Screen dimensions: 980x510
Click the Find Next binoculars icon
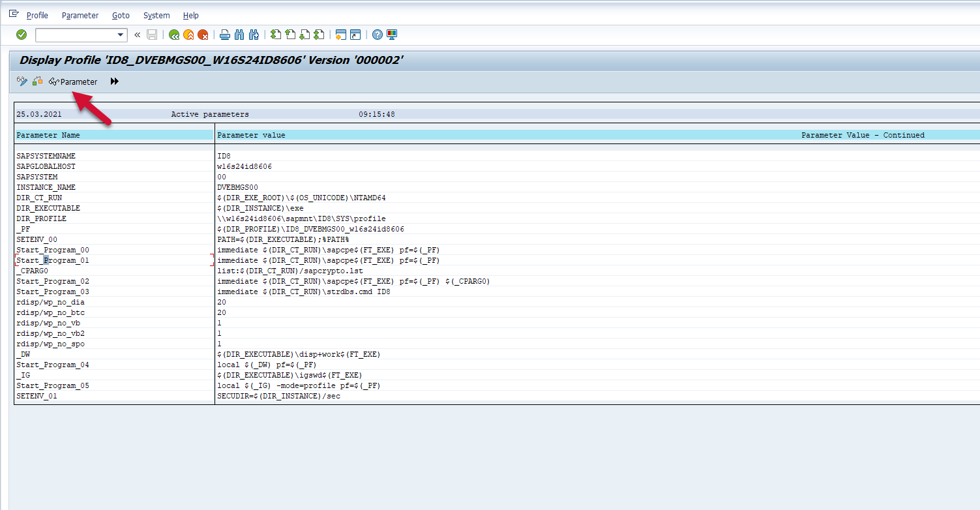[254, 35]
